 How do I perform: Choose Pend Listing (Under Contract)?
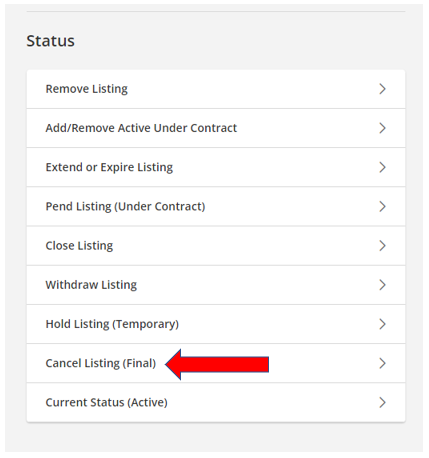pyautogui.click(x=216, y=206)
